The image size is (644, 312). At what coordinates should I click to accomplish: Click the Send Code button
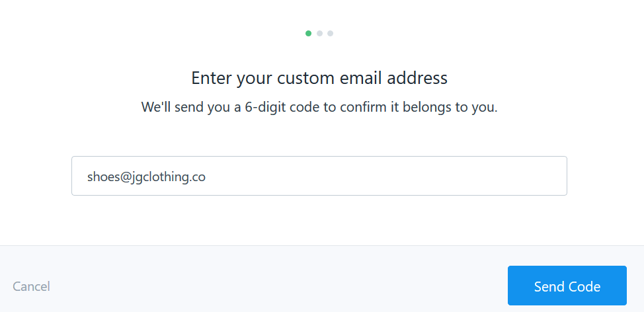tap(567, 286)
